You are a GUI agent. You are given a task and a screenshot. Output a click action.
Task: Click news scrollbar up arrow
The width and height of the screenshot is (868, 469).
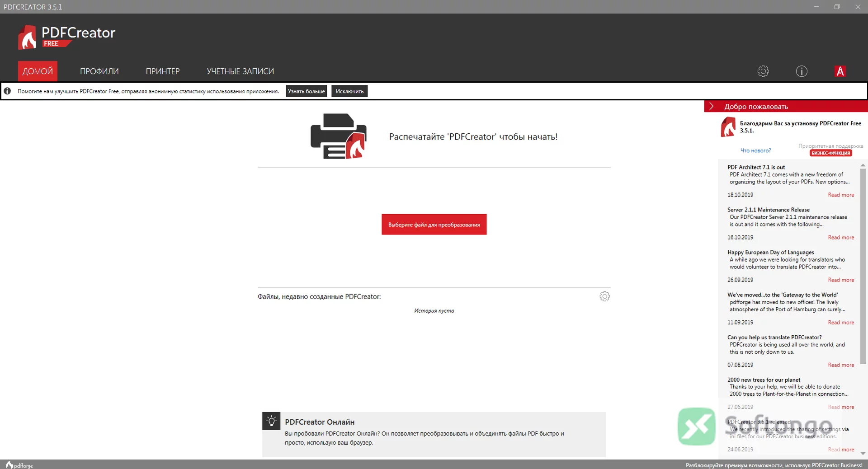point(863,165)
